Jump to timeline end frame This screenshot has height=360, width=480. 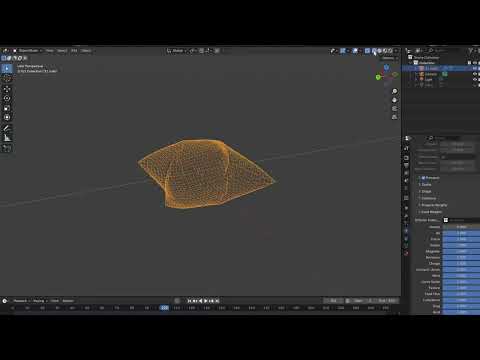click(x=217, y=301)
